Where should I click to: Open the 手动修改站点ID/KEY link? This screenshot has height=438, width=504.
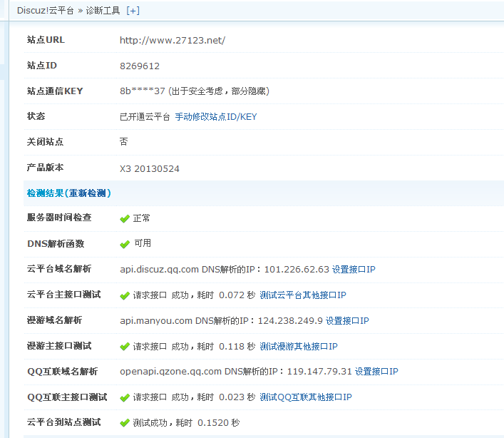pos(216,117)
